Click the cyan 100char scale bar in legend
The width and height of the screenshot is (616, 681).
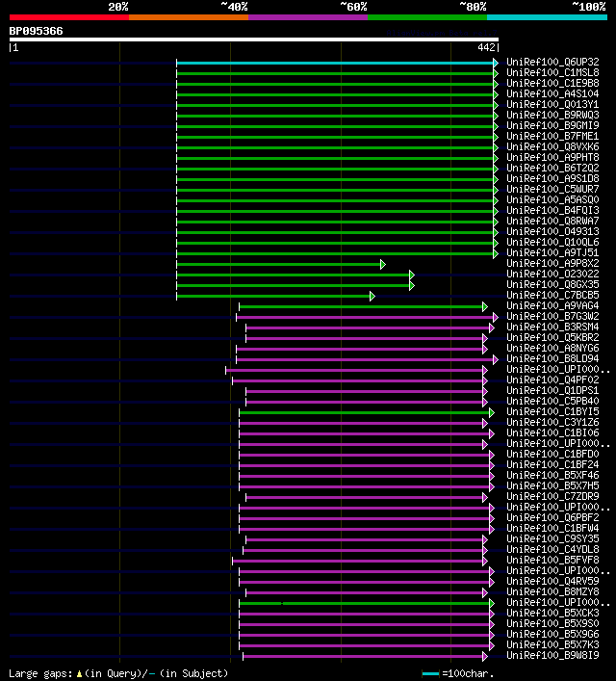pyautogui.click(x=430, y=674)
